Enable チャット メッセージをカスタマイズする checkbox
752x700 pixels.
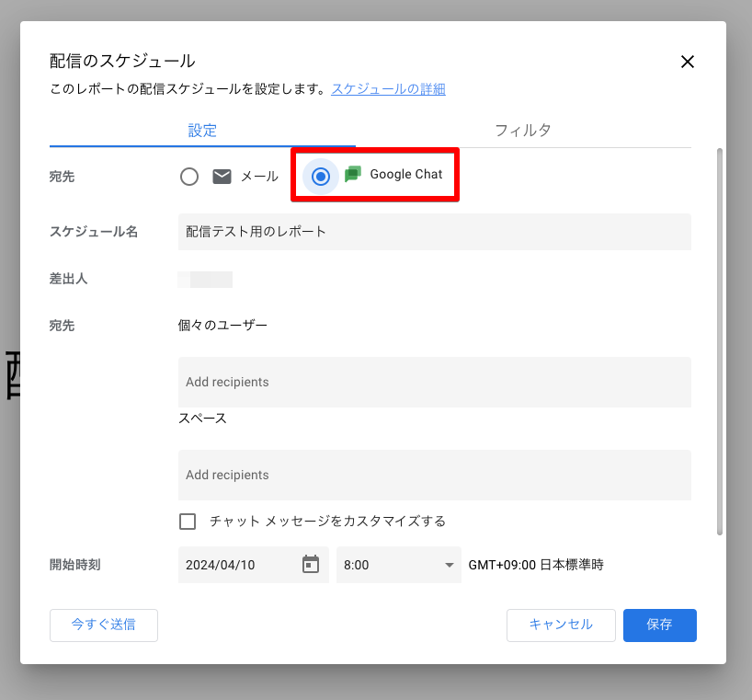click(188, 522)
